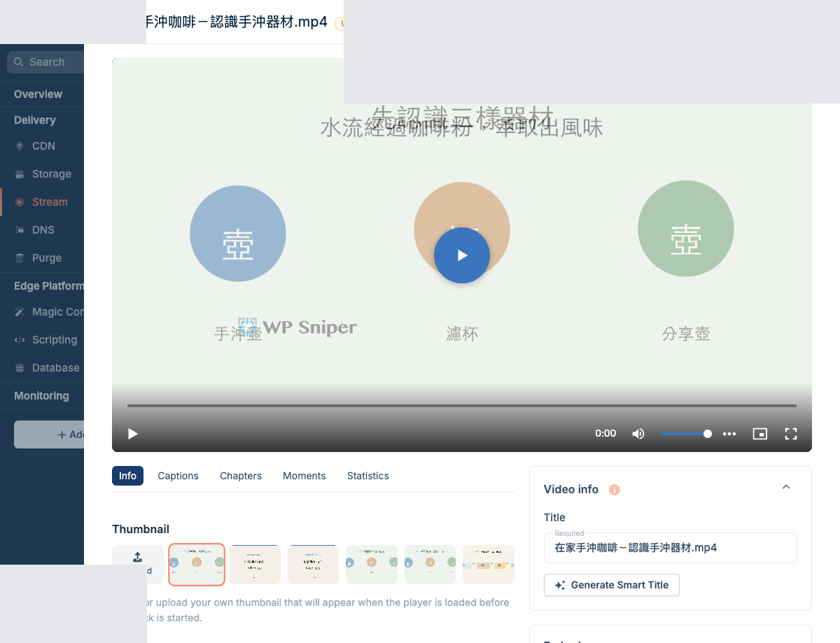Open the player's three-dot more options
This screenshot has width=840, height=643.
click(x=729, y=434)
